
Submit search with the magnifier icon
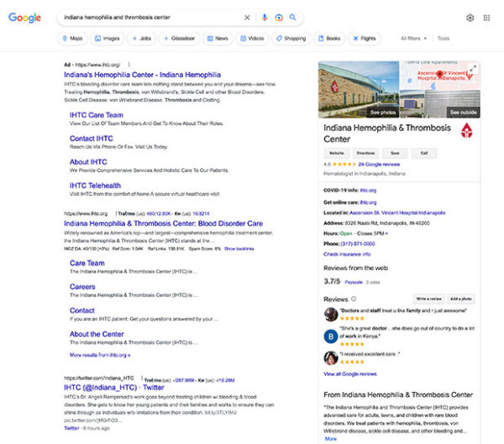(x=292, y=17)
